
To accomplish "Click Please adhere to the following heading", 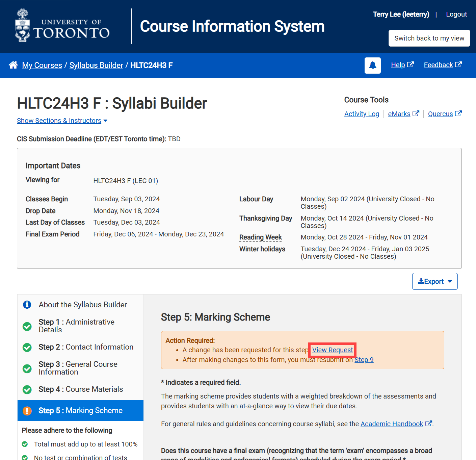I will click(x=67, y=430).
